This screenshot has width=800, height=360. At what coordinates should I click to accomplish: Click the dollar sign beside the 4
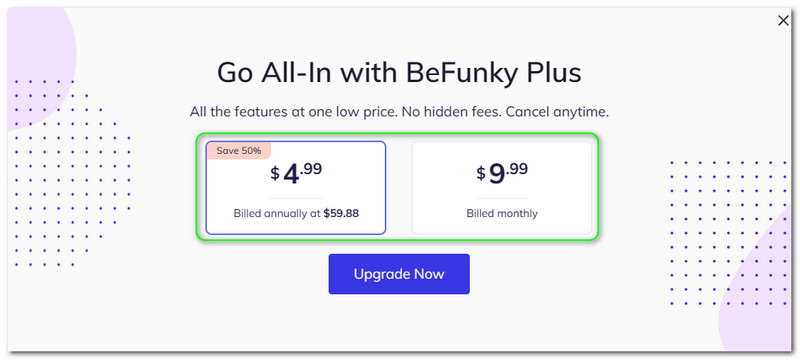(x=275, y=174)
